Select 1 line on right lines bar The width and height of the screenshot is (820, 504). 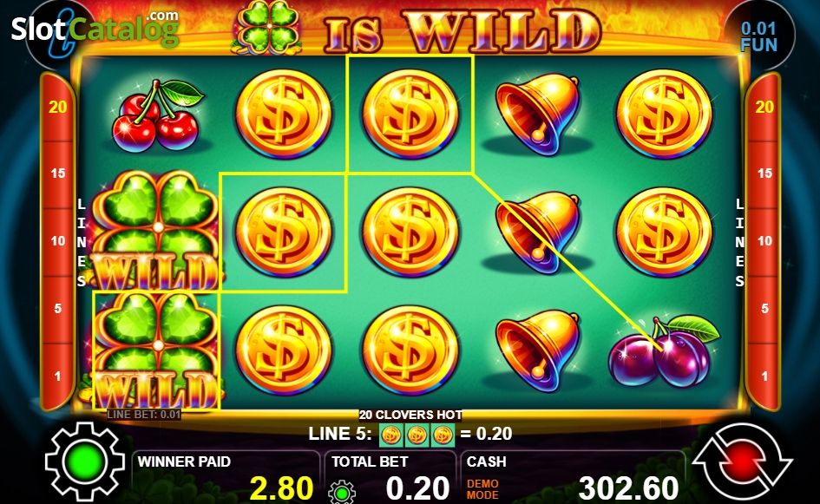tap(764, 376)
